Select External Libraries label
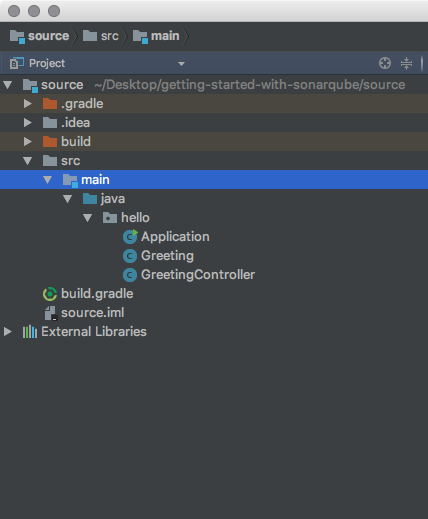The image size is (428, 519). 94,332
